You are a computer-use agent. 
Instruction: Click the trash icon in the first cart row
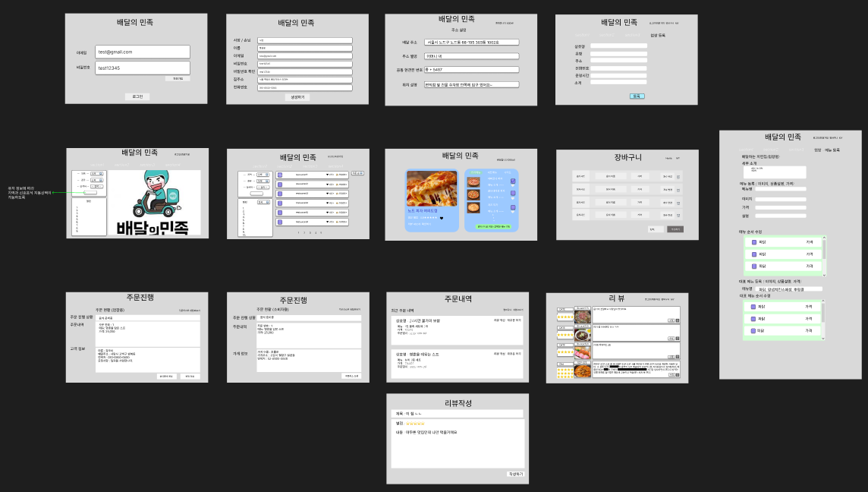coord(678,177)
